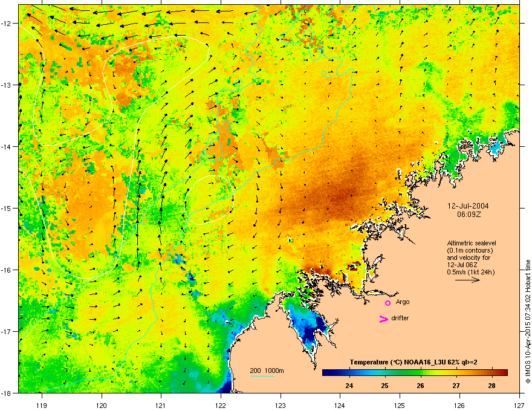The width and height of the screenshot is (532, 411).
Task: Click the 'Temperature (°C) NOAA16_L3U 62% ql>=2' title
Action: (414, 362)
